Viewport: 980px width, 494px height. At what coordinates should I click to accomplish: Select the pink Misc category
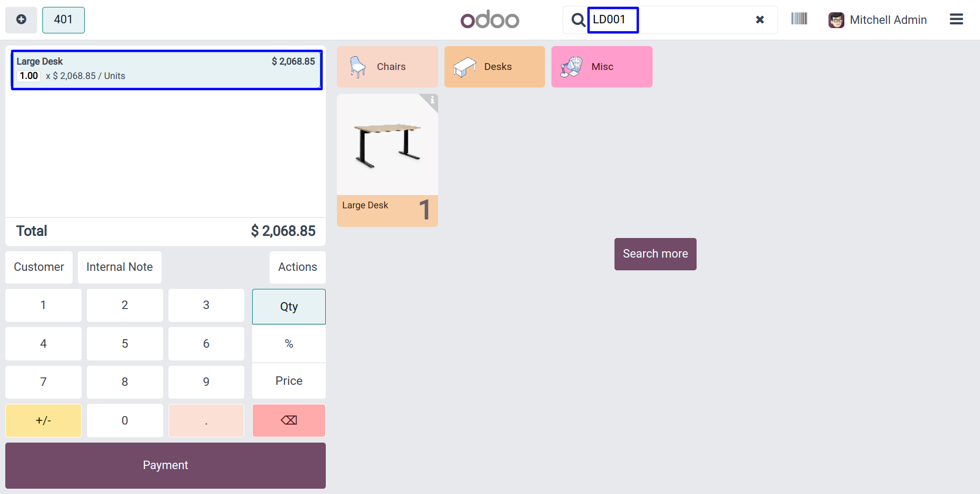coord(602,67)
